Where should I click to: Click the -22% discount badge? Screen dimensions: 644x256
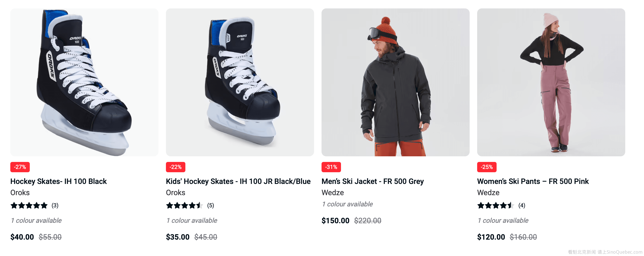[176, 167]
